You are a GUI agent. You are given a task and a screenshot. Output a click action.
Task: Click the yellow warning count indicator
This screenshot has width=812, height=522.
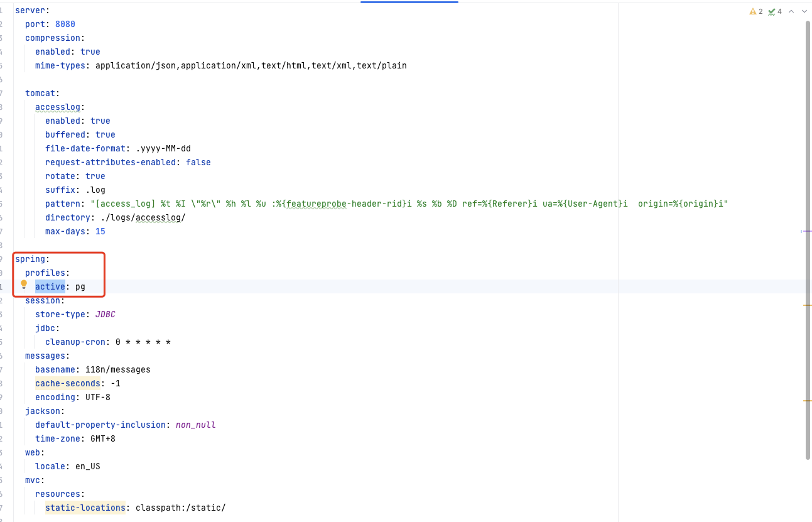[x=755, y=11]
